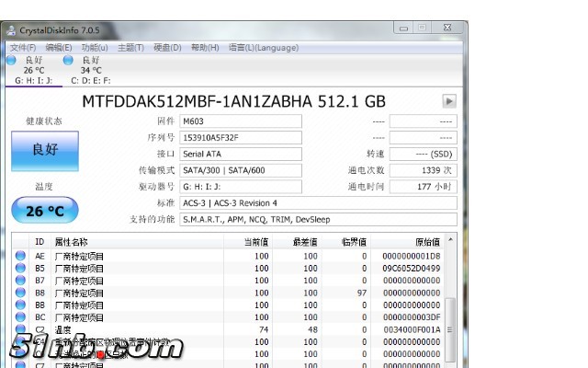
Task: Click status orb for 34 °C disk
Action: click(68, 60)
